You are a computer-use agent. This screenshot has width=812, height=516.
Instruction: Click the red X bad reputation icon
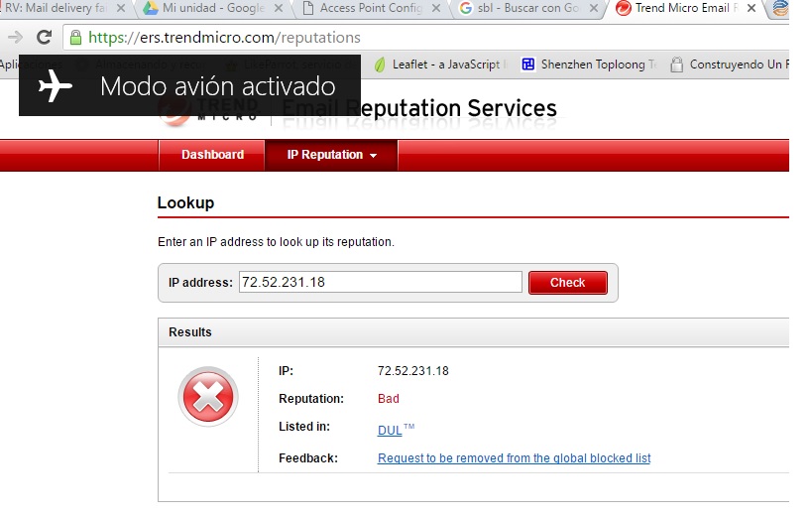[208, 397]
